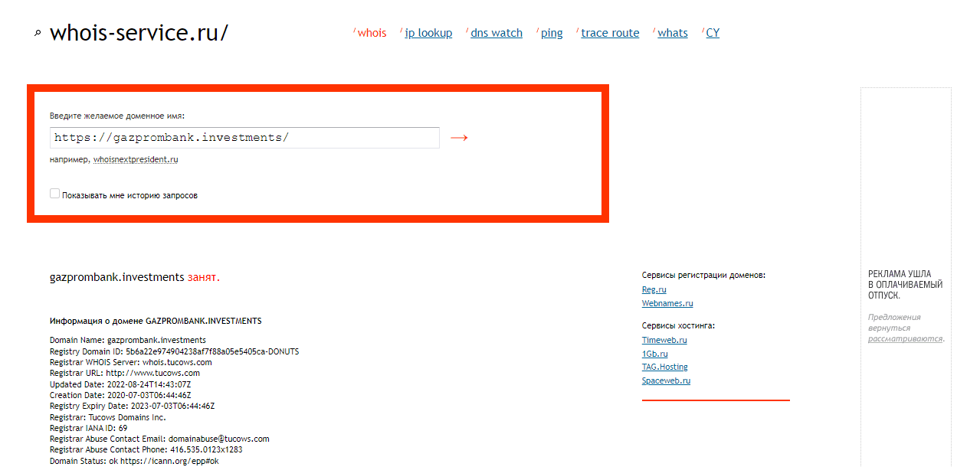The width and height of the screenshot is (980, 467).
Task: Visit the Webnames.ru link
Action: click(x=667, y=303)
